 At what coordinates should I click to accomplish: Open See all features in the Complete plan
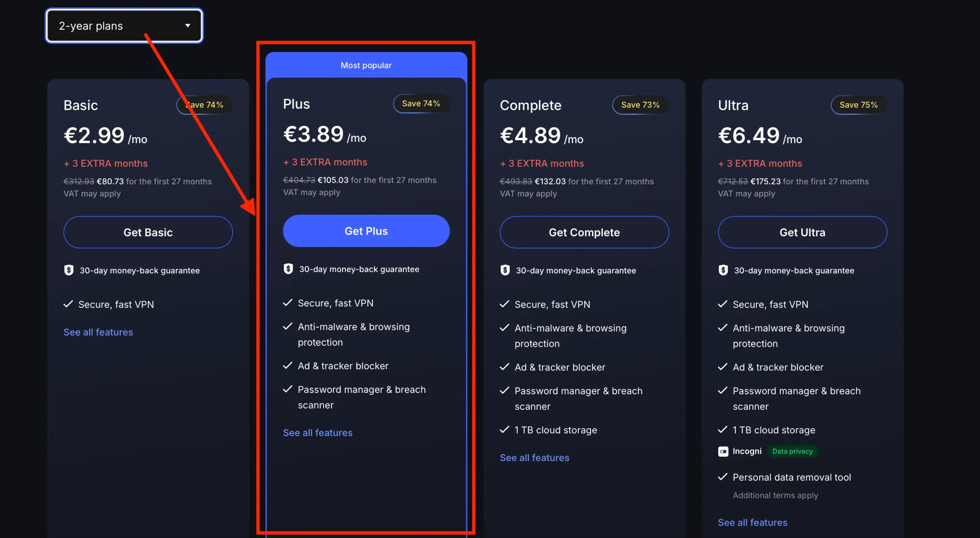534,457
